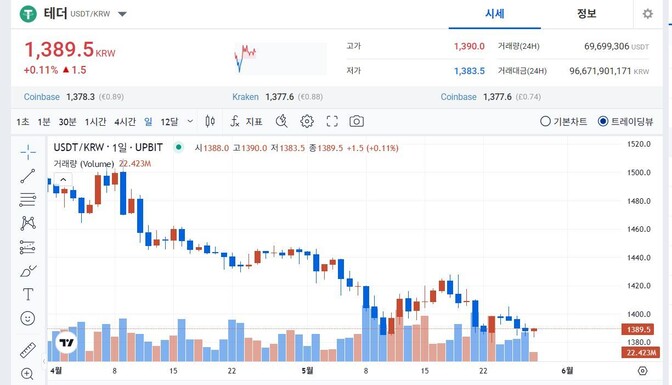Choose the 4시간 timeframe

(x=125, y=122)
